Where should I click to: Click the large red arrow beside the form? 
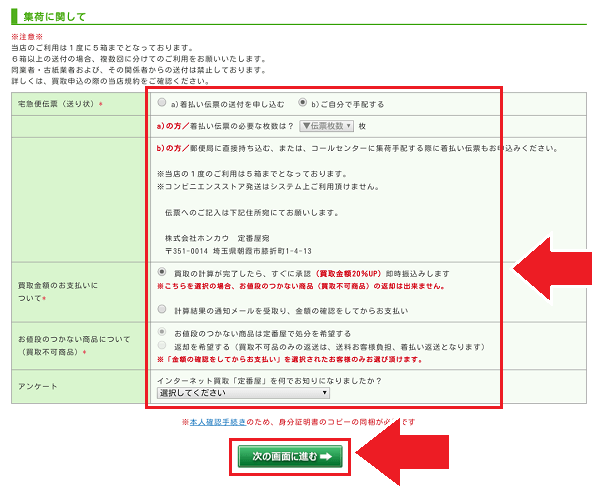click(x=552, y=269)
